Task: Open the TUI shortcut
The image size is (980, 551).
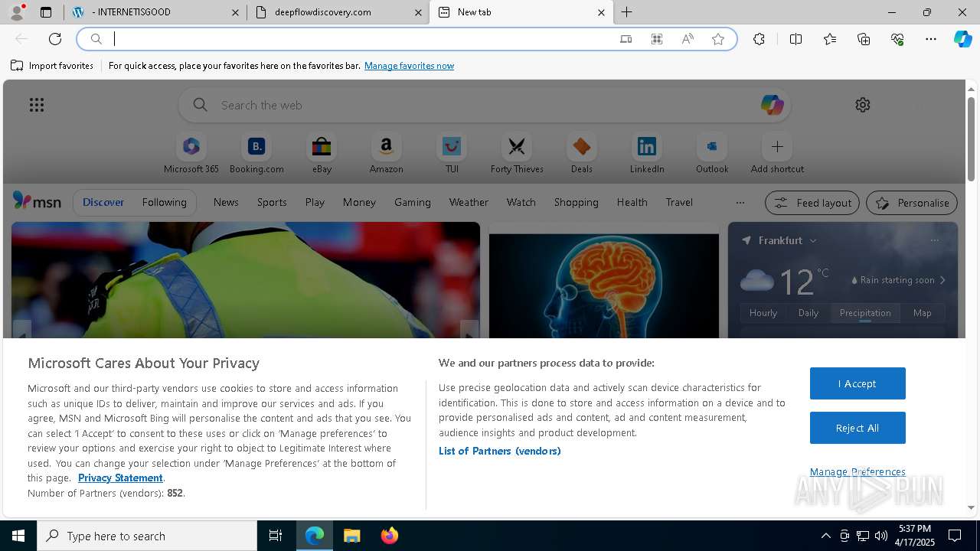Action: [x=452, y=154]
